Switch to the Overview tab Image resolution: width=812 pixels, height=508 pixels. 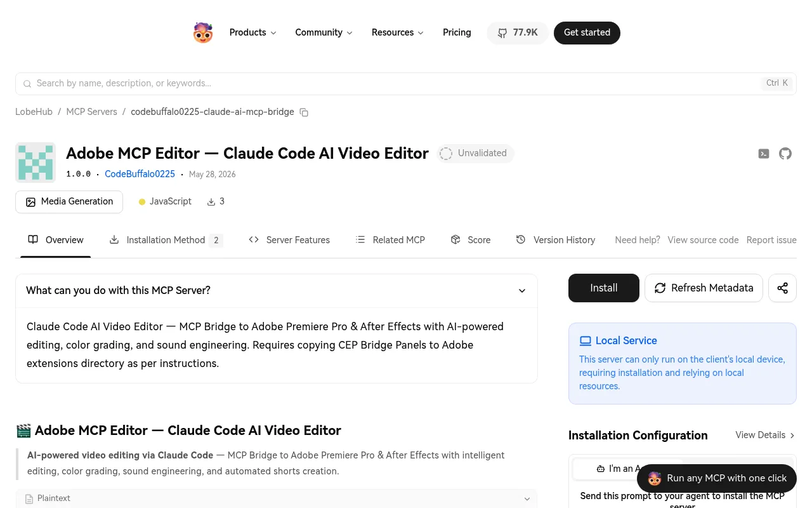pos(56,240)
